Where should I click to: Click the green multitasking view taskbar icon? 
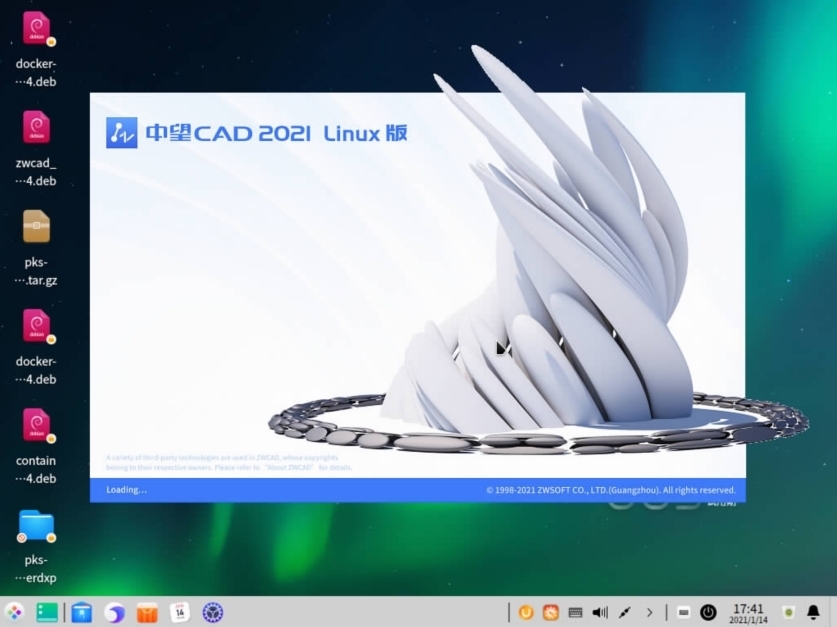pyautogui.click(x=47, y=612)
